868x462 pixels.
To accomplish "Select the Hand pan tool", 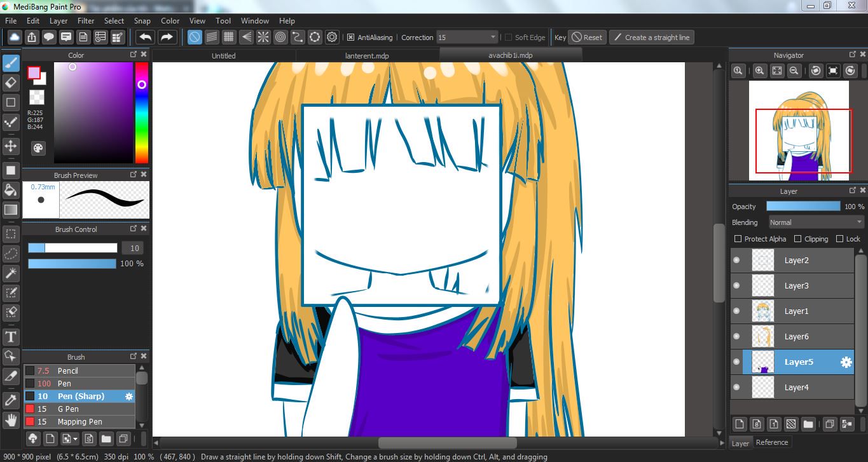I will (x=11, y=420).
